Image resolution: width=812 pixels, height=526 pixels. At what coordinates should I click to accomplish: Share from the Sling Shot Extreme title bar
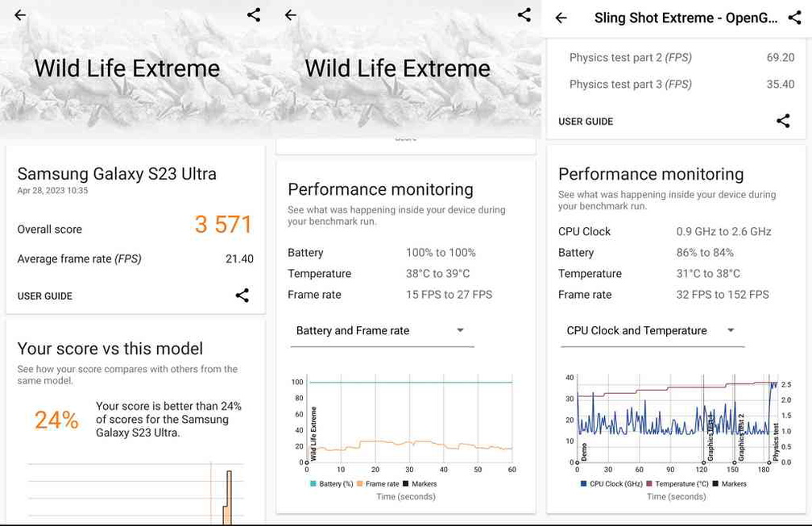[795, 18]
